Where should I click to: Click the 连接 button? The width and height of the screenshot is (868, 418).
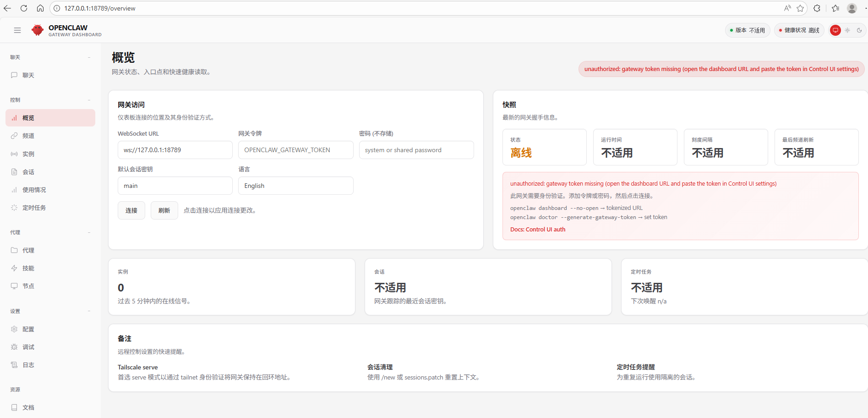click(131, 210)
